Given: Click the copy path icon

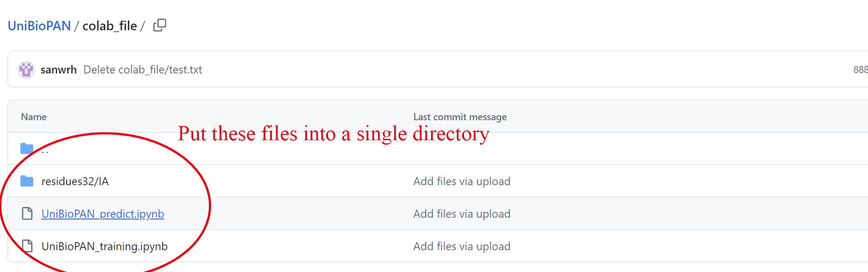Looking at the screenshot, I should (x=160, y=25).
